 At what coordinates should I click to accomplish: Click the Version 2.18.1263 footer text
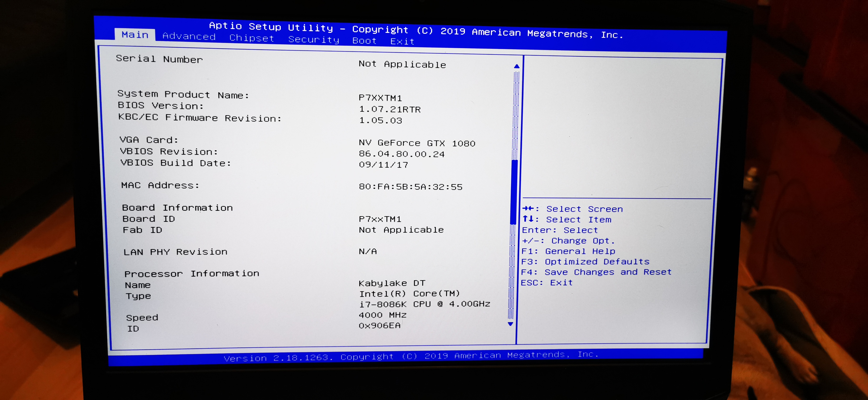pyautogui.click(x=411, y=356)
